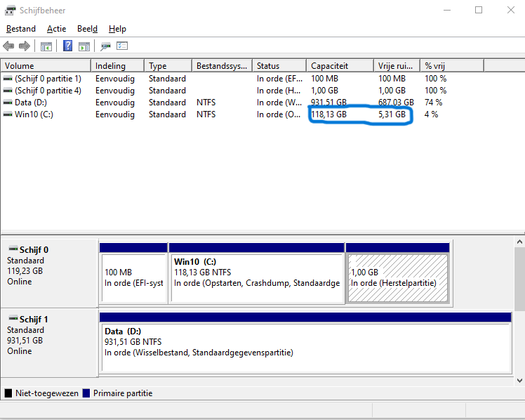Sort by the Capaciteit column header
Image resolution: width=525 pixels, height=420 pixels.
click(340, 66)
